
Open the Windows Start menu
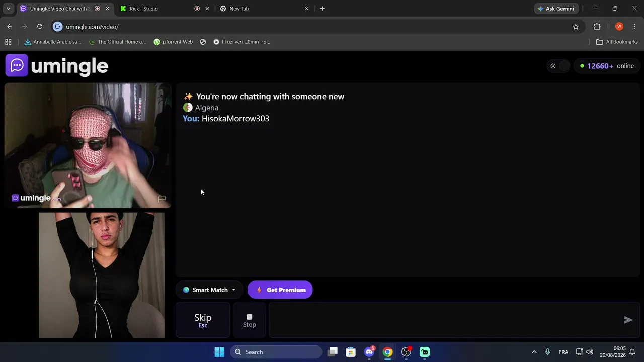(x=219, y=352)
